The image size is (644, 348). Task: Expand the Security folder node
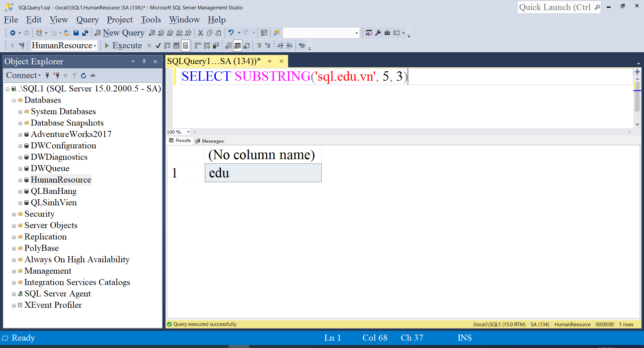[14, 214]
